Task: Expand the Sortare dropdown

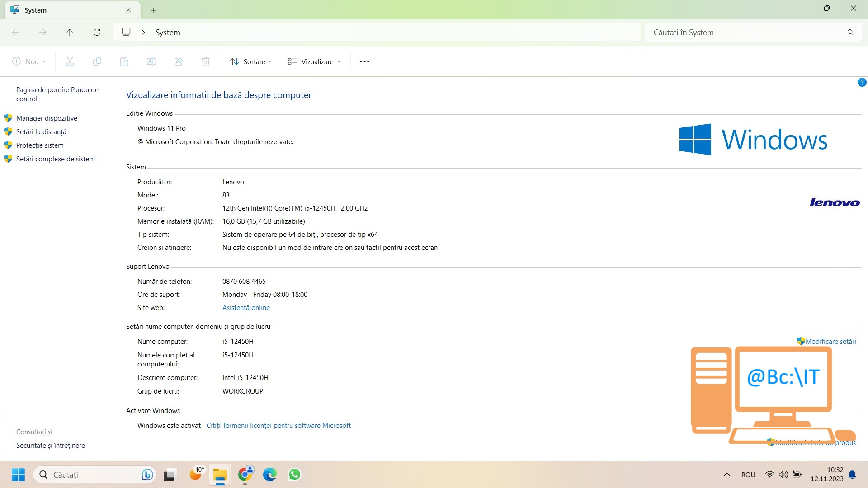Action: tap(251, 61)
